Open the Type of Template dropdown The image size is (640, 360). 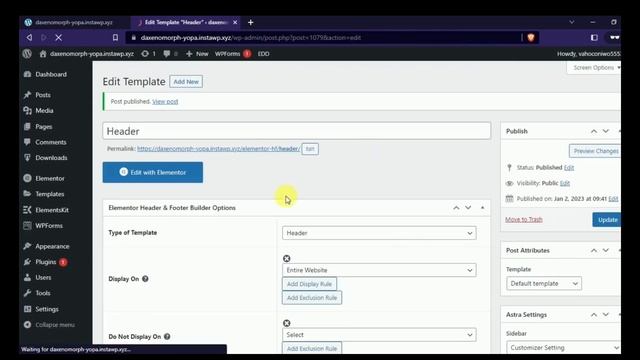(x=379, y=233)
